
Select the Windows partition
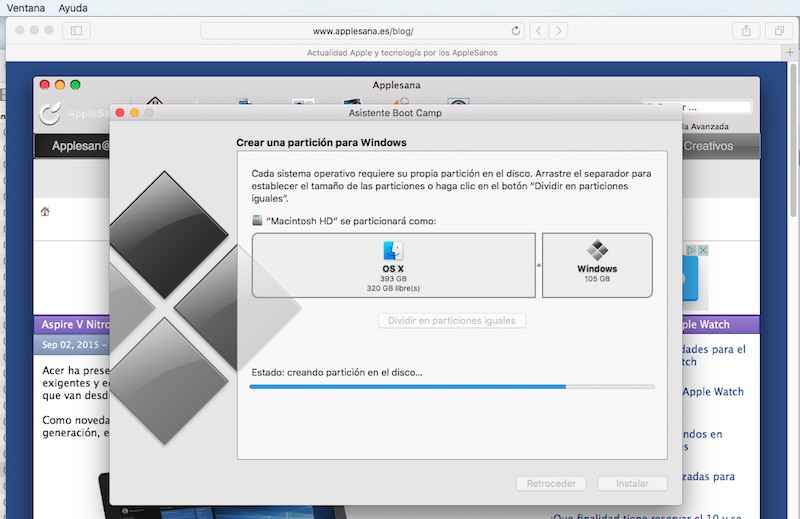point(597,265)
